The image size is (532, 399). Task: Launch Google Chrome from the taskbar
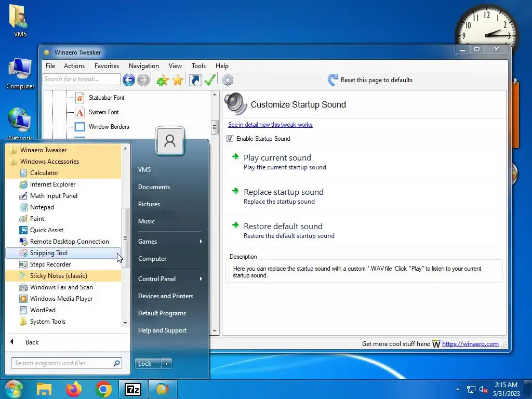(103, 389)
